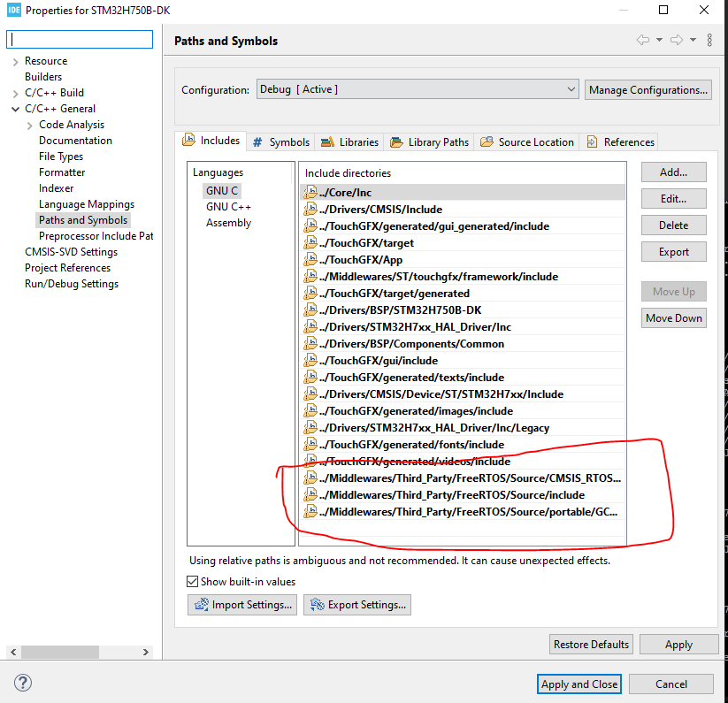Open the three-dot view menu icon
728x703 pixels.
[709, 40]
